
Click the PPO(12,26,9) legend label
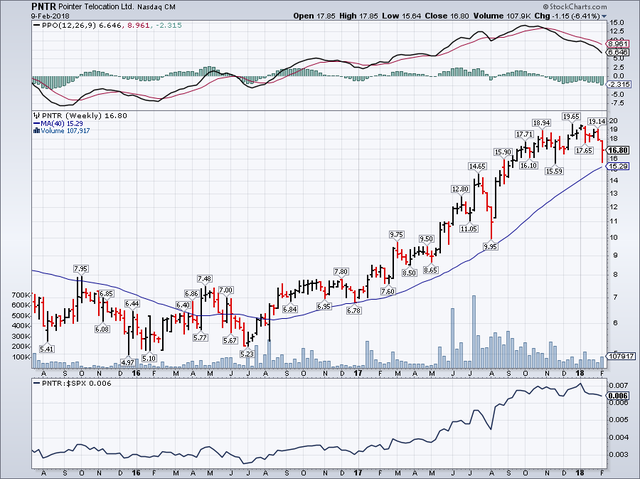point(69,25)
